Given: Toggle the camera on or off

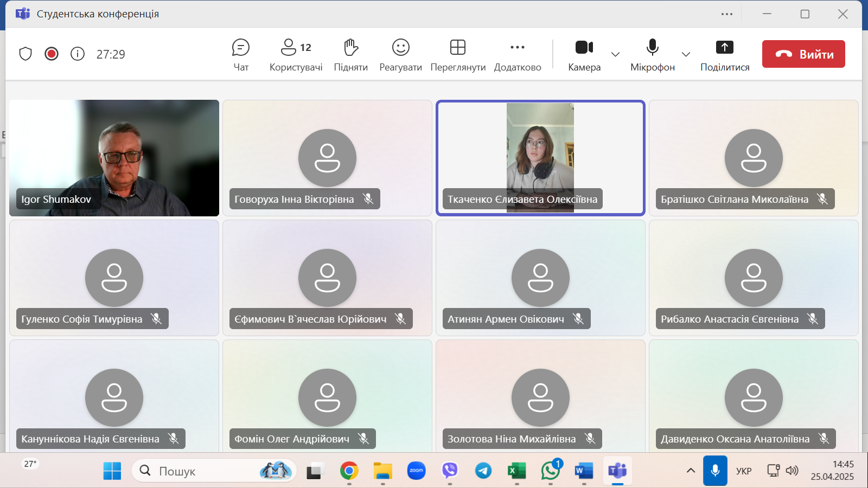Looking at the screenshot, I should 584,55.
